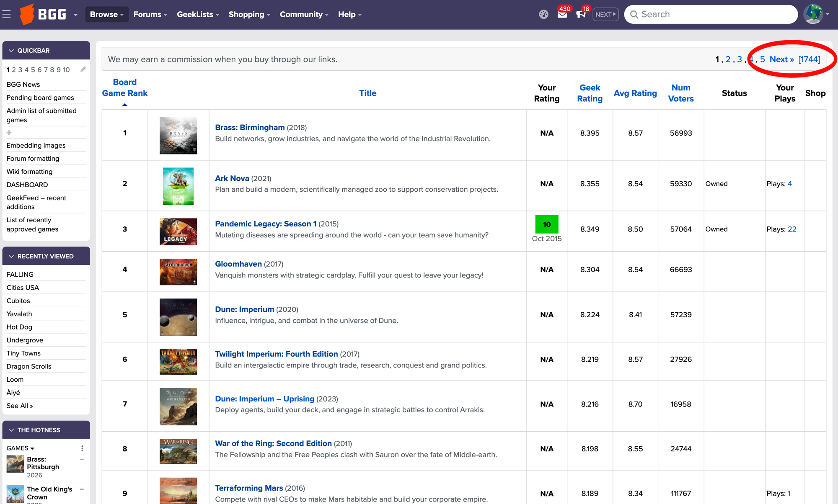Screen dimensions: 838x504
Task: Click inside the Search field
Action: [712, 14]
